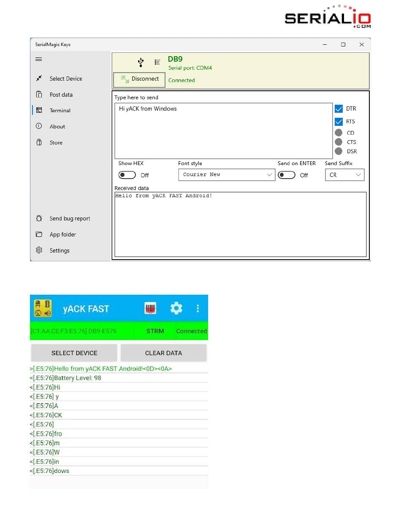The width and height of the screenshot is (401, 532).
Task: Click the CD signal indicator
Action: click(x=339, y=133)
